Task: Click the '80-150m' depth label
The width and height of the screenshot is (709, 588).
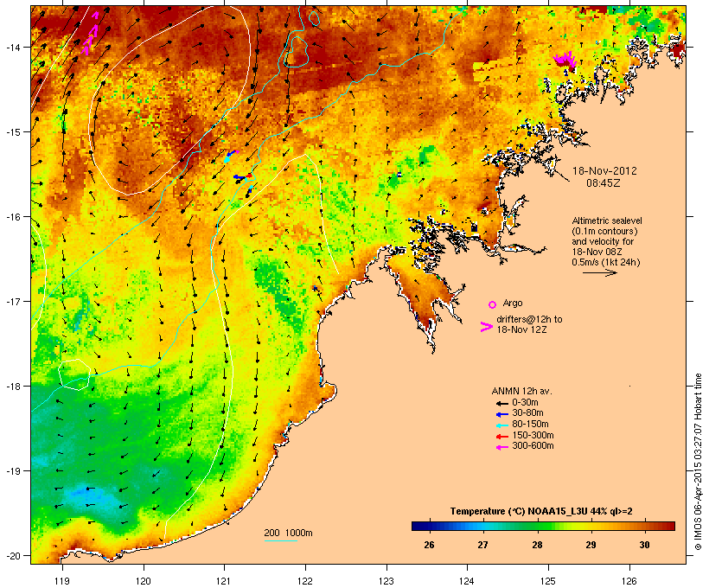Action: click(x=530, y=425)
